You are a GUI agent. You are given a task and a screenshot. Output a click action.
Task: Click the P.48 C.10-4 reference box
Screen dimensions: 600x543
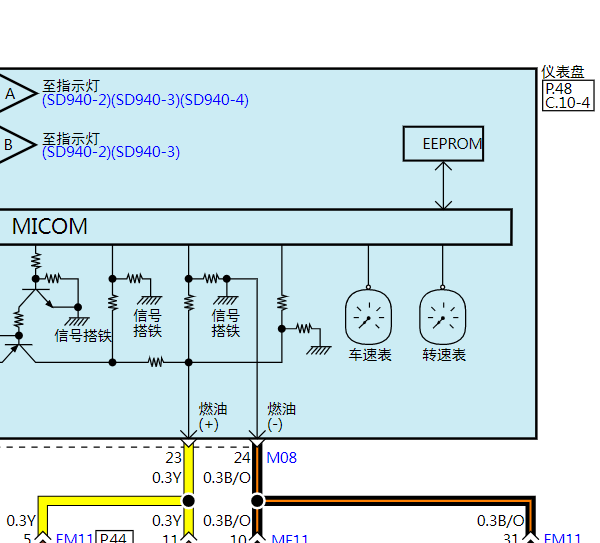[x=568, y=96]
